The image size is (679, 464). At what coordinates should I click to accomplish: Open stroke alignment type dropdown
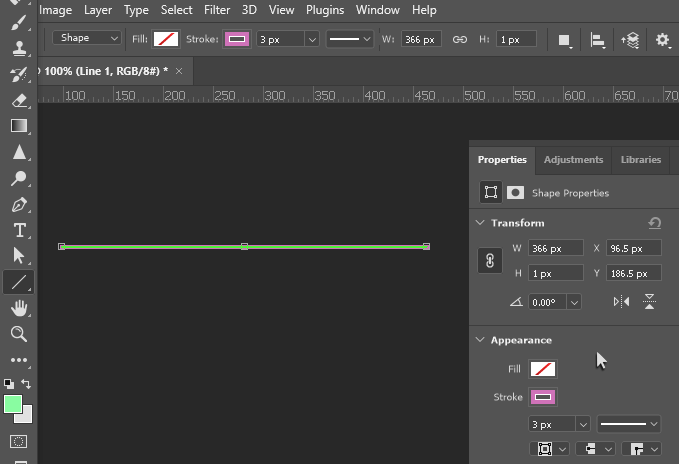[549, 449]
